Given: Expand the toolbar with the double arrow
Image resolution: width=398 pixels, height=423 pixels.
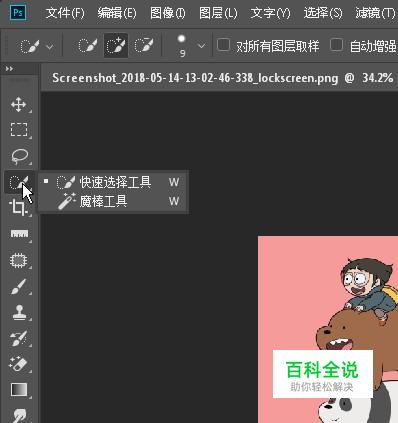Looking at the screenshot, I should tap(9, 69).
